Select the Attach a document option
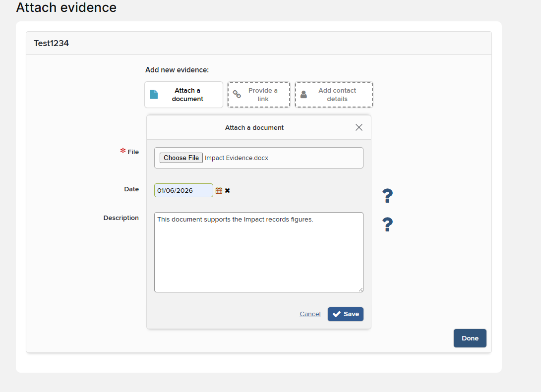This screenshot has width=541, height=392. point(183,95)
